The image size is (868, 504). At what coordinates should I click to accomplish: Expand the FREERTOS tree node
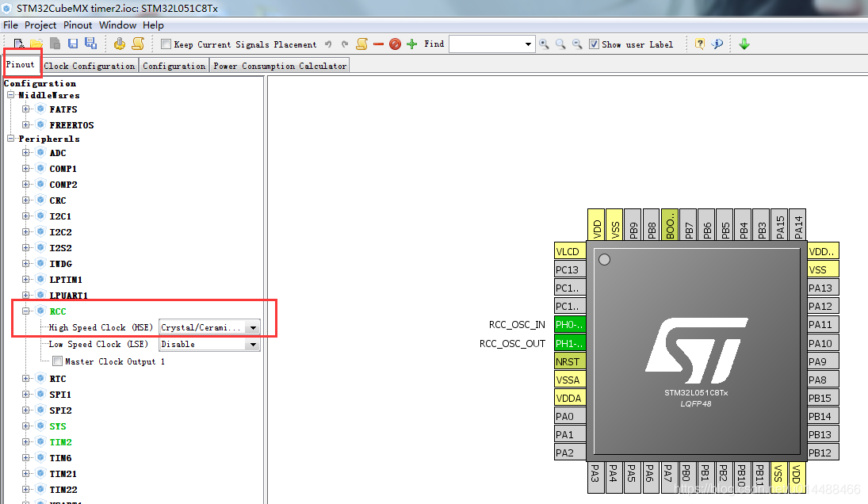(x=25, y=124)
